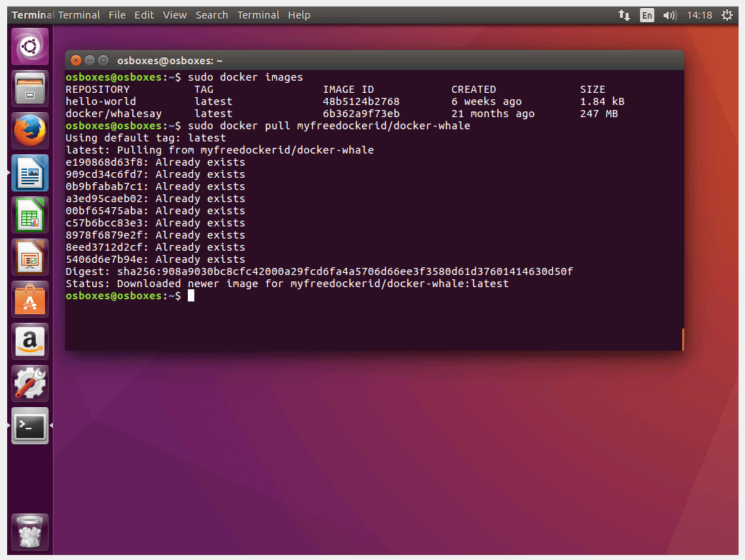This screenshot has width=745, height=560.
Task: Open LibreOffice Writer from the launcher
Action: [x=30, y=173]
